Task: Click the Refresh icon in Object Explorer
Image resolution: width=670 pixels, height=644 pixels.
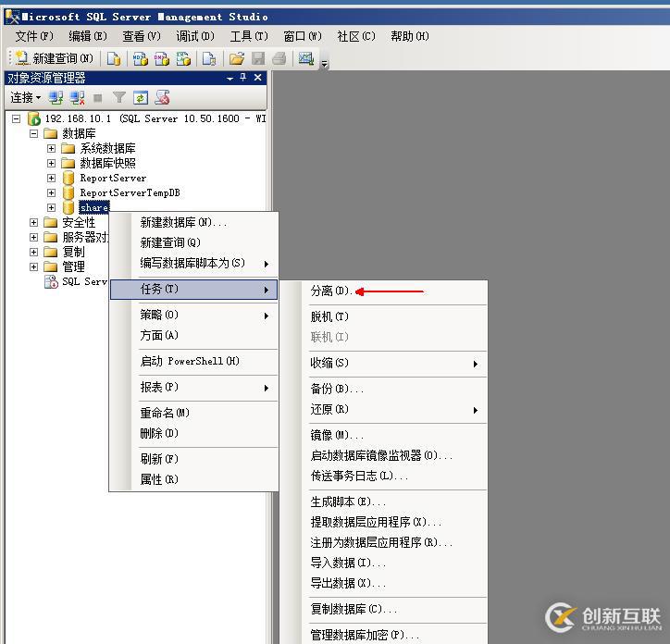Action: coord(141,98)
